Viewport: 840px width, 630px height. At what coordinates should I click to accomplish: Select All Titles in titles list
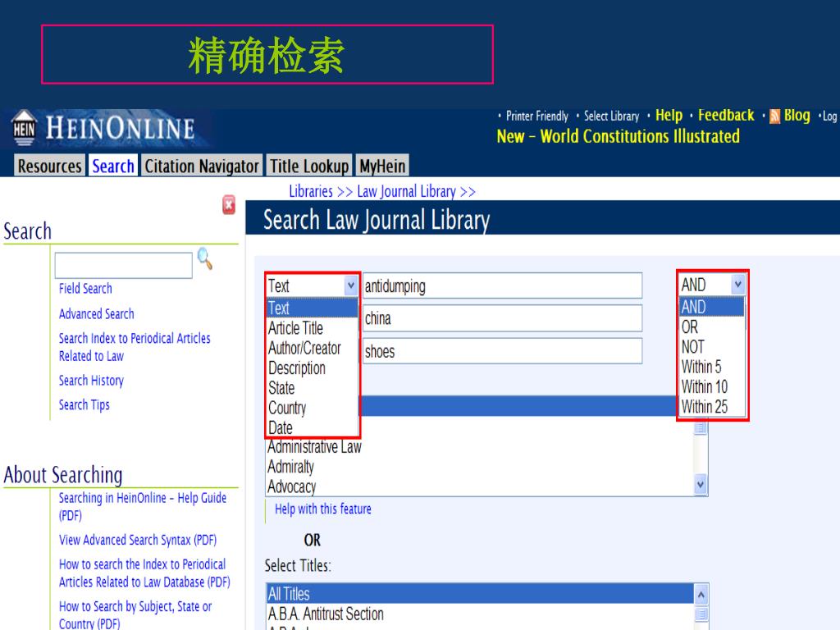click(x=479, y=594)
